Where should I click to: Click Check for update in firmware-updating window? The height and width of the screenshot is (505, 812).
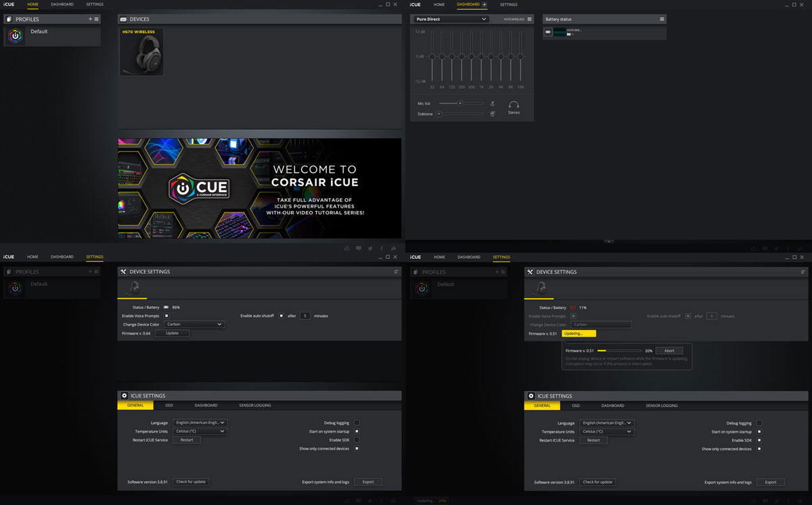pyautogui.click(x=597, y=482)
